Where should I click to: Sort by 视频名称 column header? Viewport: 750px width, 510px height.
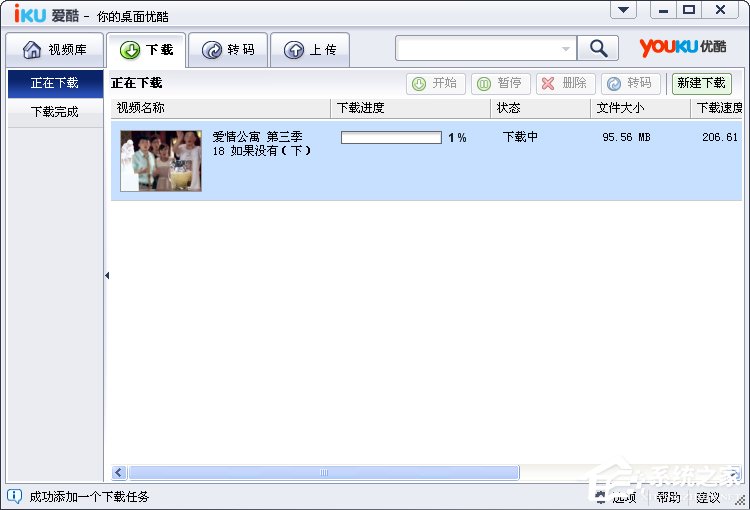pyautogui.click(x=221, y=108)
